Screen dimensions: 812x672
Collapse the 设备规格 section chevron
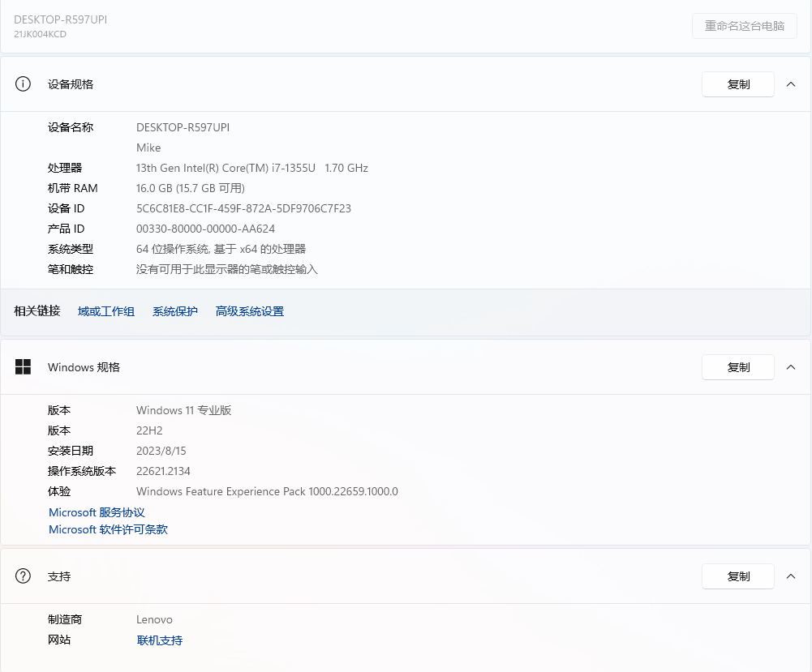tap(791, 84)
